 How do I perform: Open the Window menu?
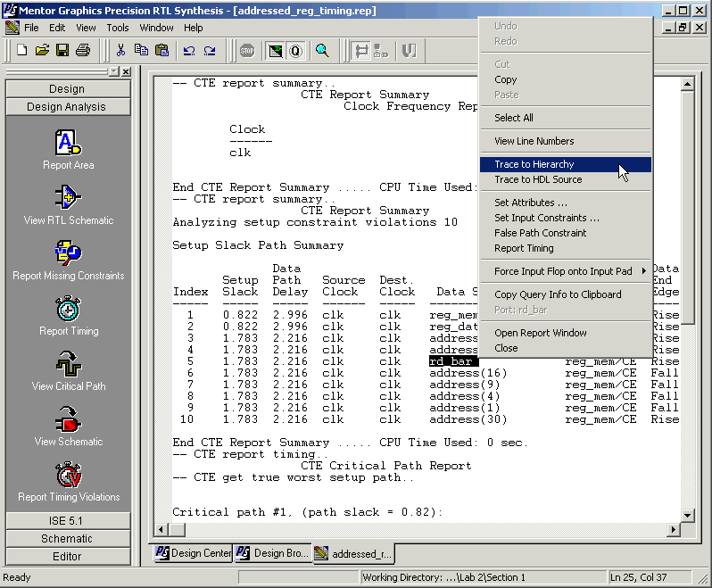[157, 28]
